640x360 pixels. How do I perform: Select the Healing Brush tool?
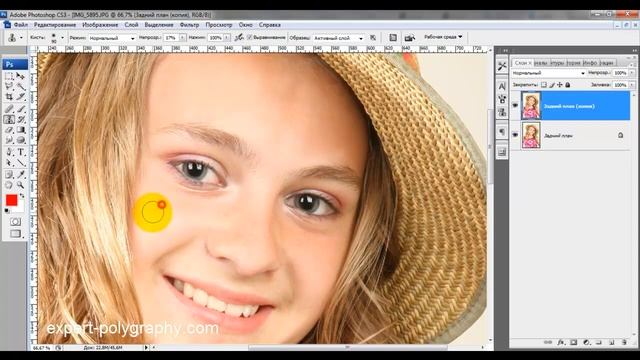click(9, 109)
